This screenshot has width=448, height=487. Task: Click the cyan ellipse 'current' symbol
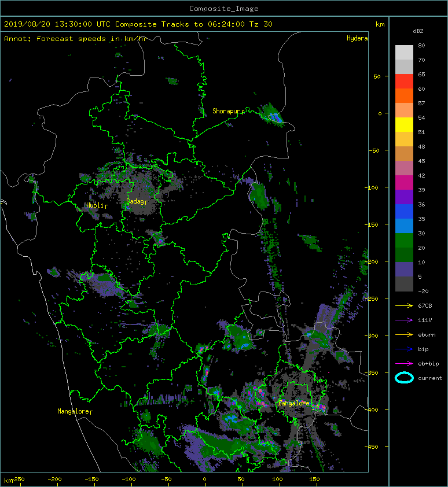click(404, 378)
